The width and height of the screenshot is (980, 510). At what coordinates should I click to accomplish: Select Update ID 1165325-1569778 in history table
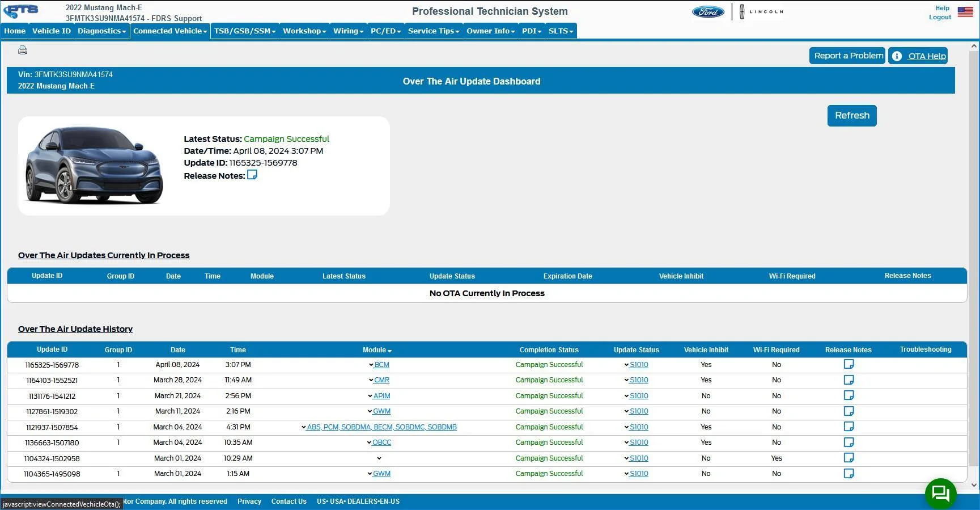52,365
